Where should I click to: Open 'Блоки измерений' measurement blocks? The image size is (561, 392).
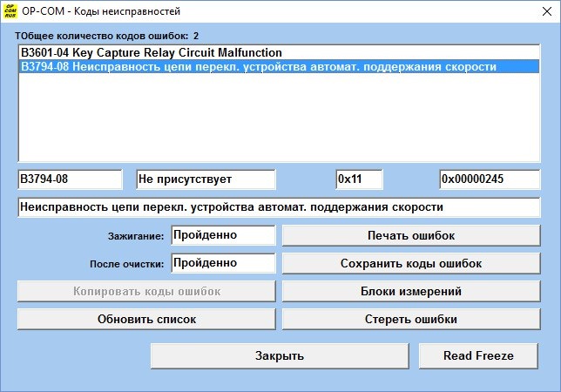pos(411,291)
